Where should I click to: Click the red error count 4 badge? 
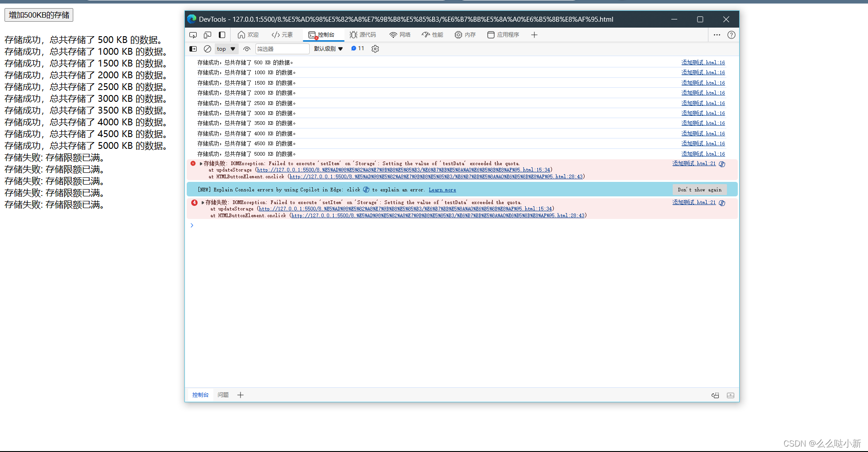[x=194, y=203]
